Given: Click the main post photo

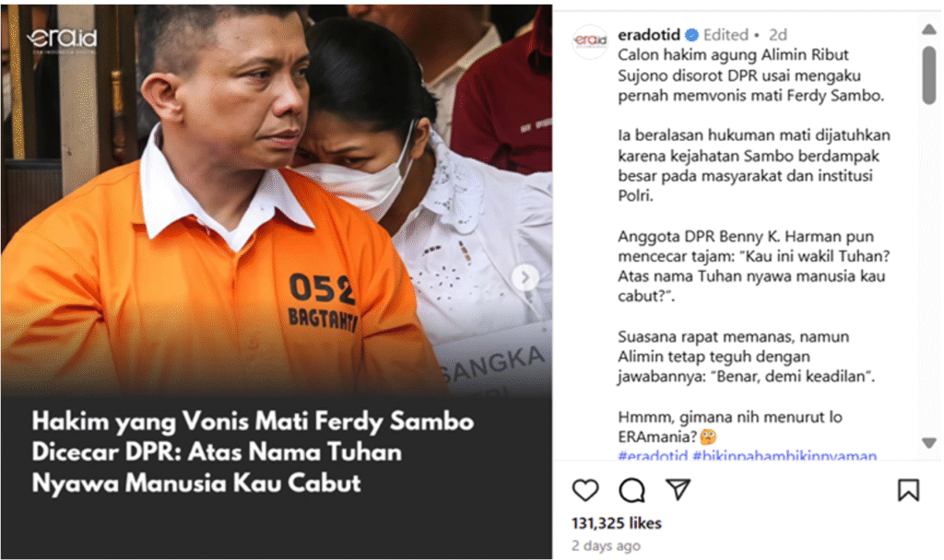Looking at the screenshot, I should click(x=277, y=199).
